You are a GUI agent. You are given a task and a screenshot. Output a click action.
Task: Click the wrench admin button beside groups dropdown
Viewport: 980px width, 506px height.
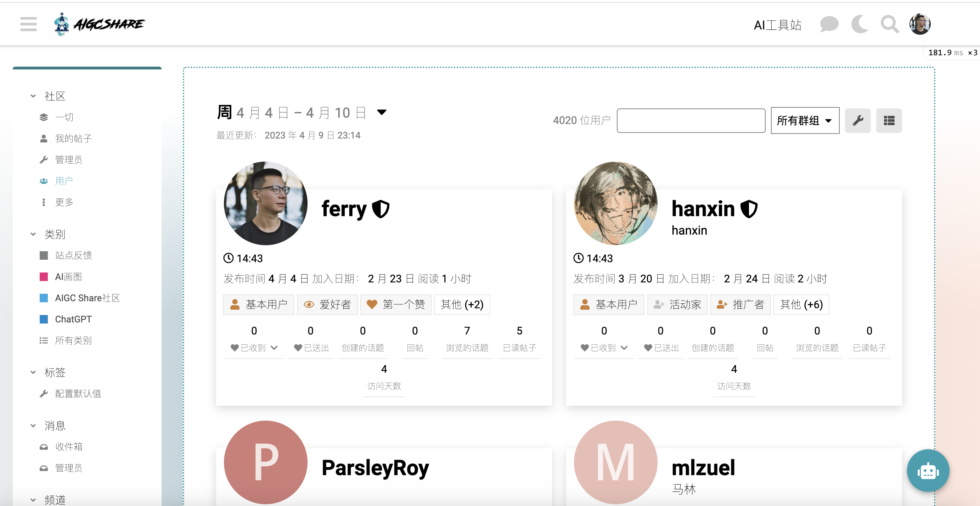pos(857,120)
